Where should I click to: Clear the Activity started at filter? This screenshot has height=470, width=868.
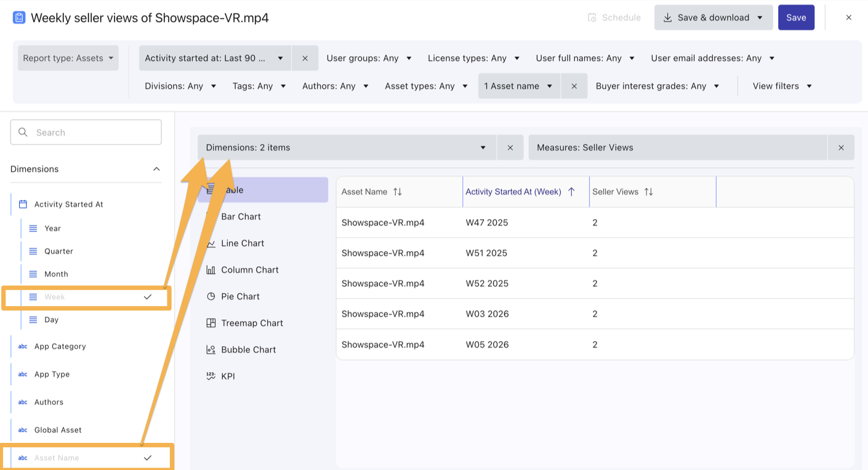click(305, 58)
